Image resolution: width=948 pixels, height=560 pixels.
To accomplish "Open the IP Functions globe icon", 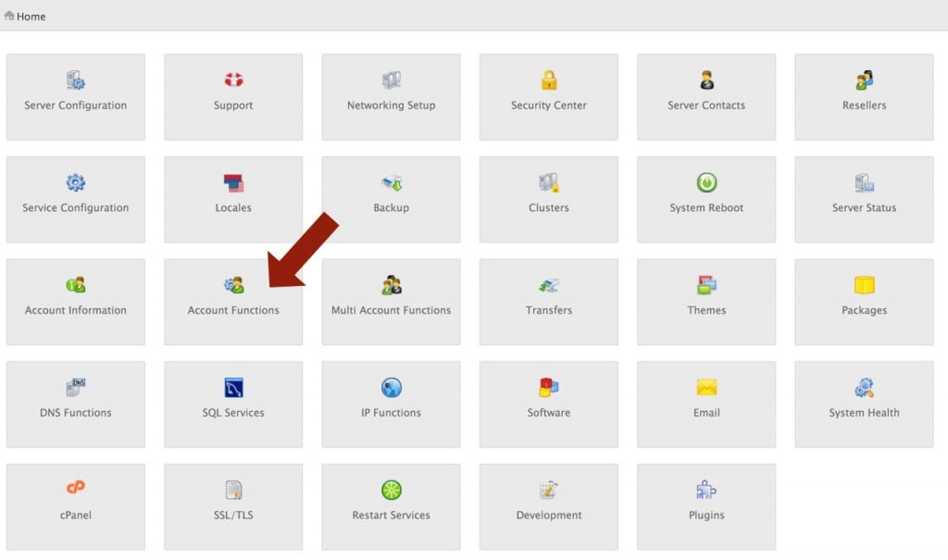I will point(392,388).
